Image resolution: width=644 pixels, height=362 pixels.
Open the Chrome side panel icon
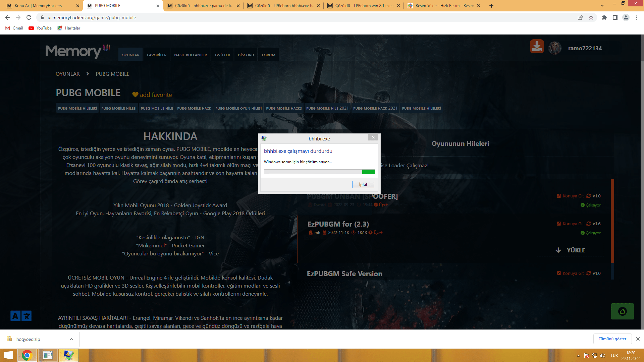pos(615,17)
